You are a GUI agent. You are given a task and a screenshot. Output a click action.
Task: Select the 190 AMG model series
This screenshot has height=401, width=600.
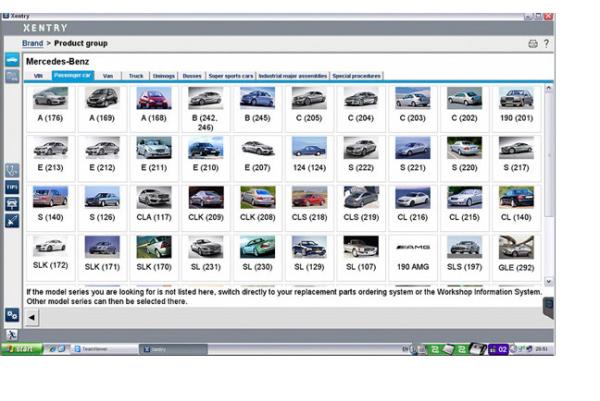click(x=412, y=258)
